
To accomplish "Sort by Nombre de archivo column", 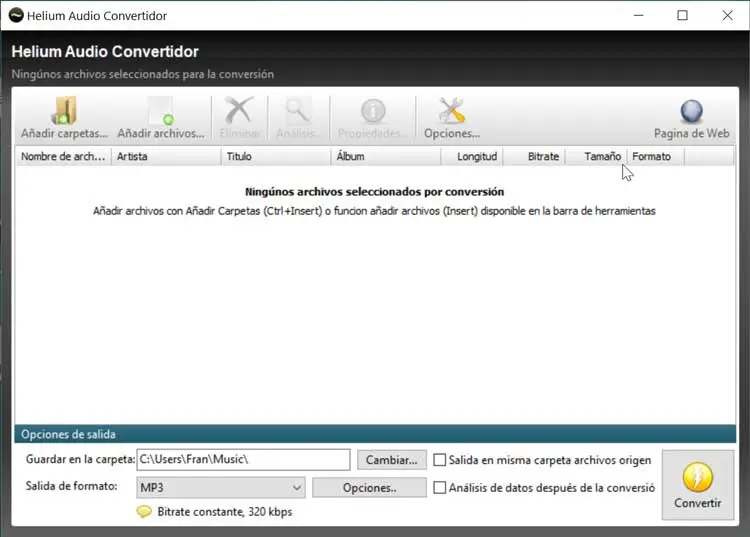I will pyautogui.click(x=64, y=156).
